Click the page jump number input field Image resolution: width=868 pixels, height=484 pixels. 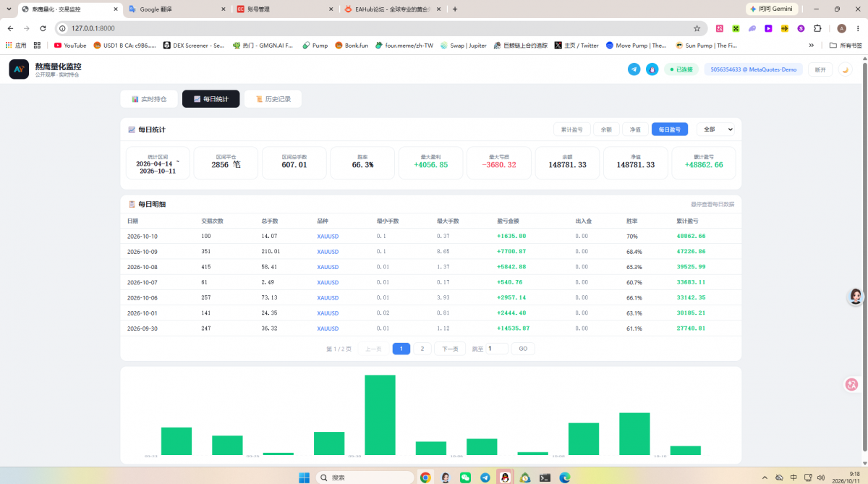tap(497, 349)
